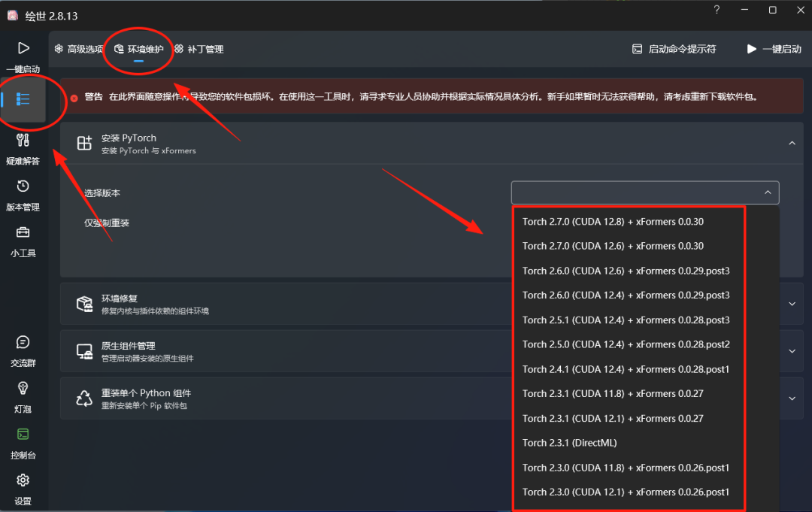Switch to the 高级选项 tab
This screenshot has height=512, width=812.
[x=78, y=49]
